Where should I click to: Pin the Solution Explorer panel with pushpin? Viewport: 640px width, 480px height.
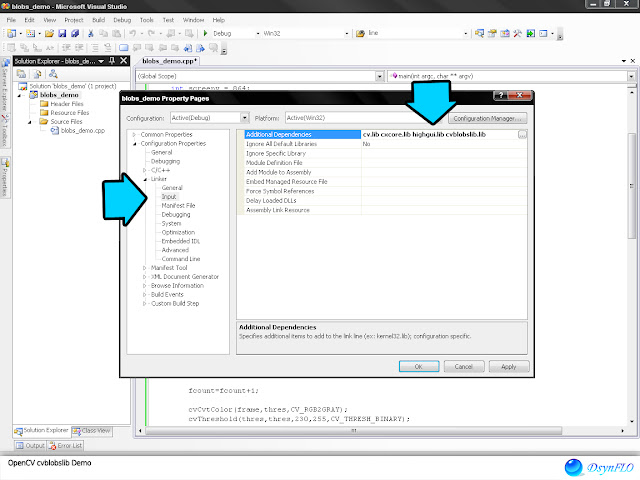112,61
